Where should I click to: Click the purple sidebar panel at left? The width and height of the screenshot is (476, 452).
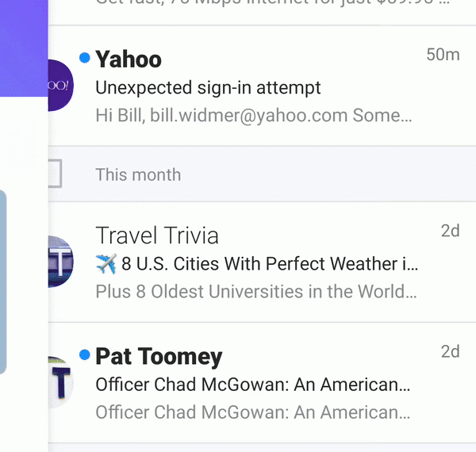[23, 48]
